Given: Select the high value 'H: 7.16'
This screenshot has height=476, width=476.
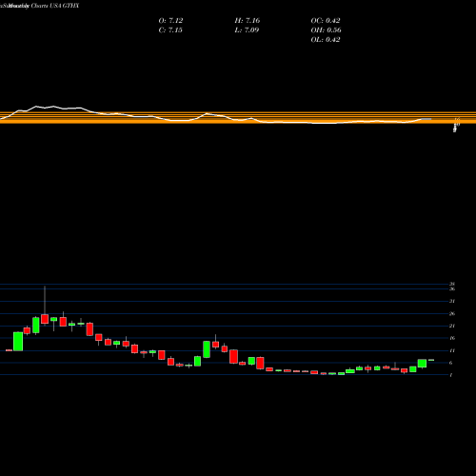Looking at the screenshot, I should 248,21.
